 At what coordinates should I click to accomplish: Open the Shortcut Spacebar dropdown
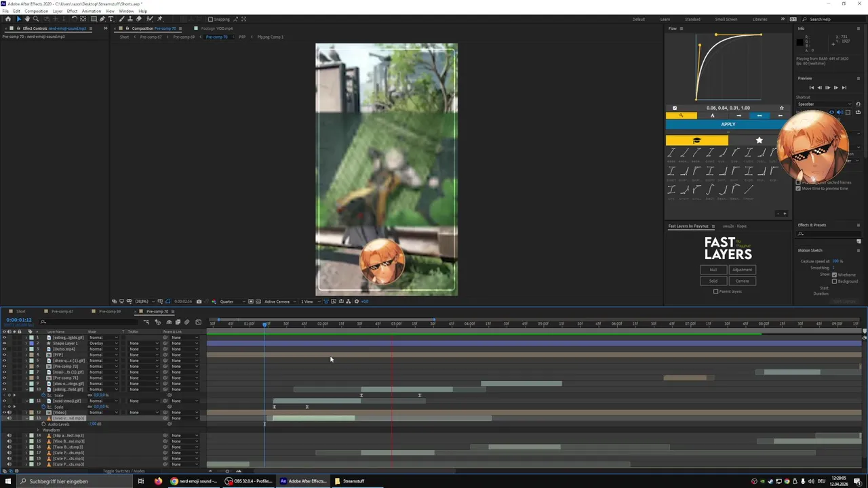tap(824, 104)
